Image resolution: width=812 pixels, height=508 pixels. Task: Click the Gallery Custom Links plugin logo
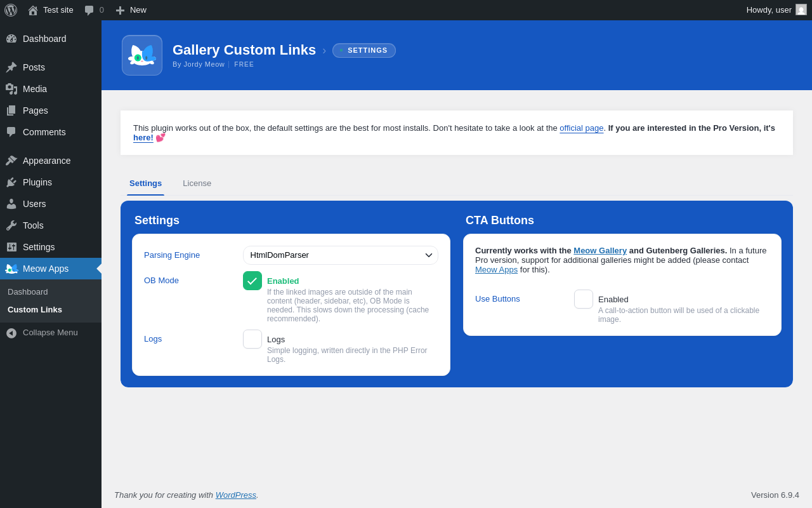click(x=142, y=55)
